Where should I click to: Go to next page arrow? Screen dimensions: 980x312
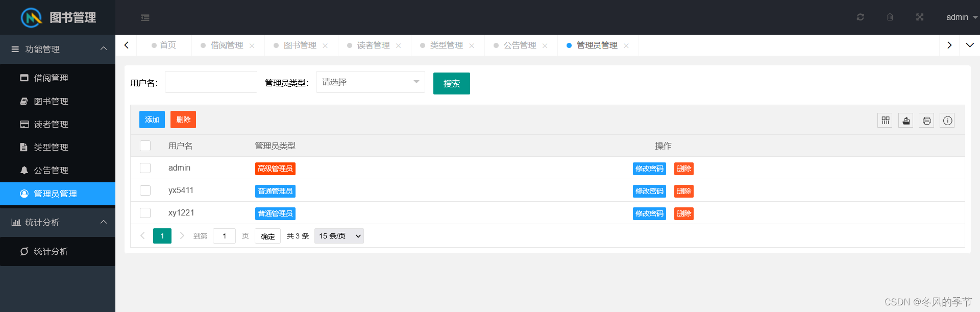pos(182,236)
